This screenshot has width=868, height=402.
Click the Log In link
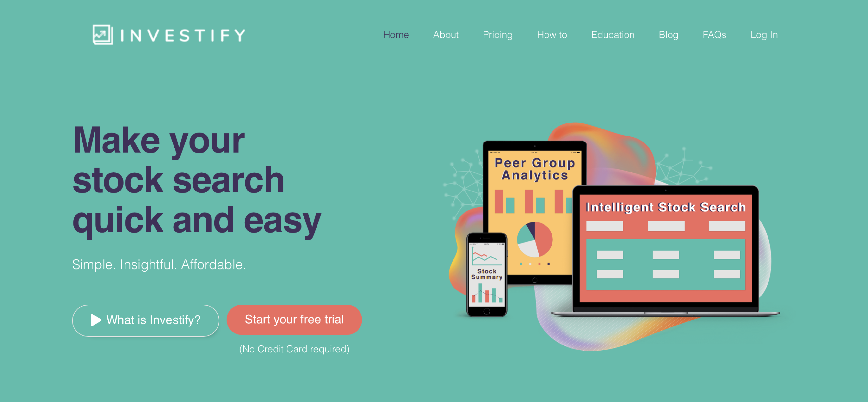764,34
